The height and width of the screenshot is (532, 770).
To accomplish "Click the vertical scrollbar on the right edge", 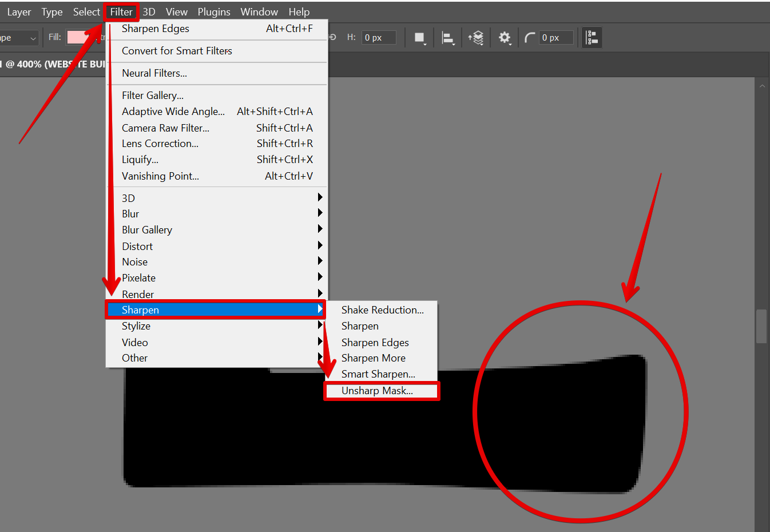I will click(x=761, y=326).
